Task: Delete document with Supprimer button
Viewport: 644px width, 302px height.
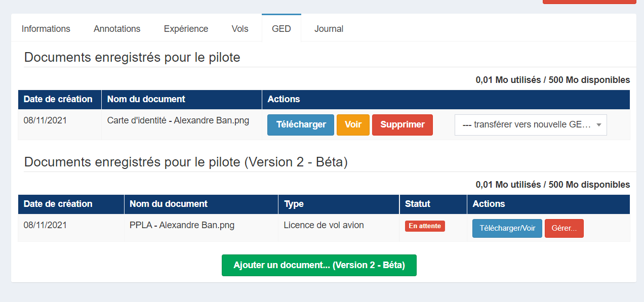Action: point(402,125)
